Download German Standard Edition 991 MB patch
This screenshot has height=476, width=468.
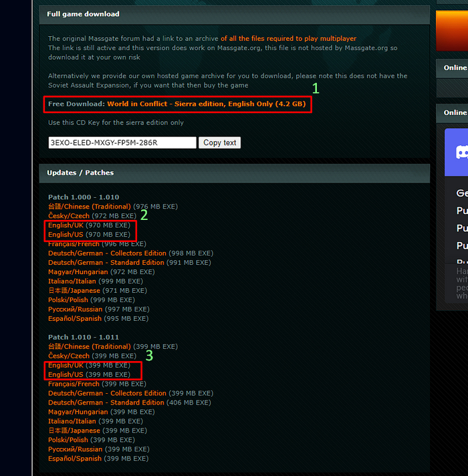pos(106,263)
